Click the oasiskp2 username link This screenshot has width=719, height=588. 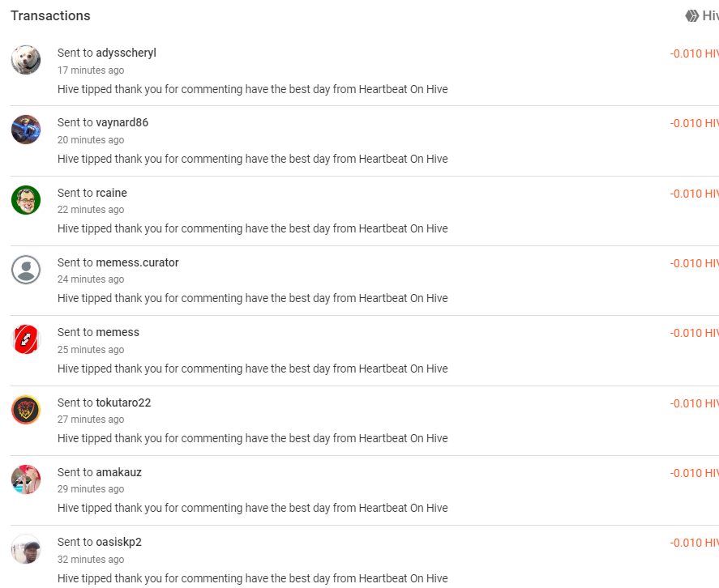[x=119, y=542]
